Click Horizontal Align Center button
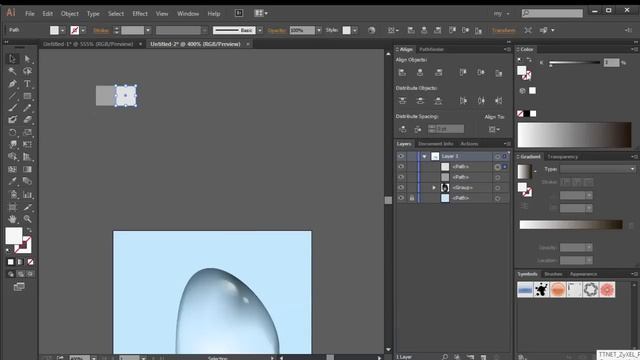The width and height of the screenshot is (640, 360). tap(420, 73)
